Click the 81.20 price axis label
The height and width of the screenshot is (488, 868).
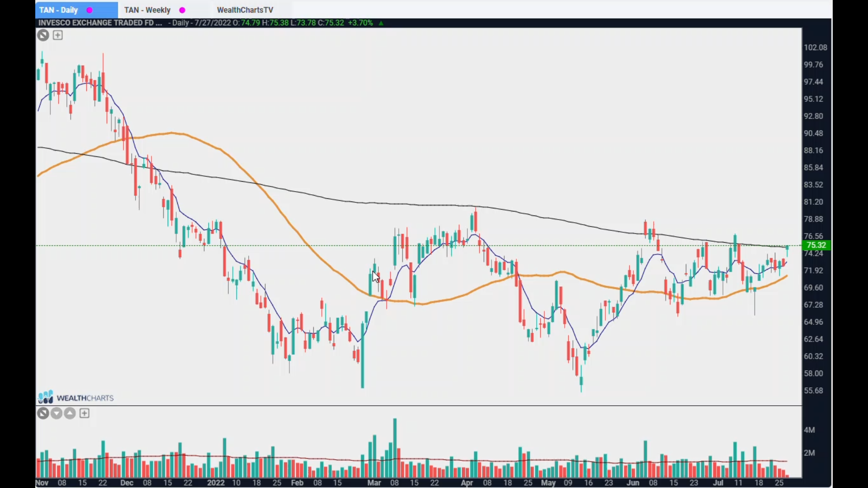pos(813,202)
